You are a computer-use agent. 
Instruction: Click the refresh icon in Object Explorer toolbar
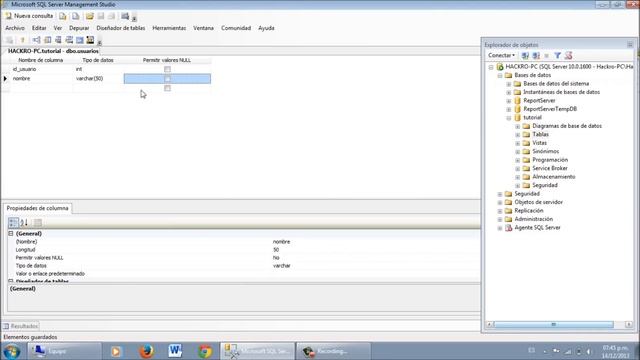click(568, 56)
